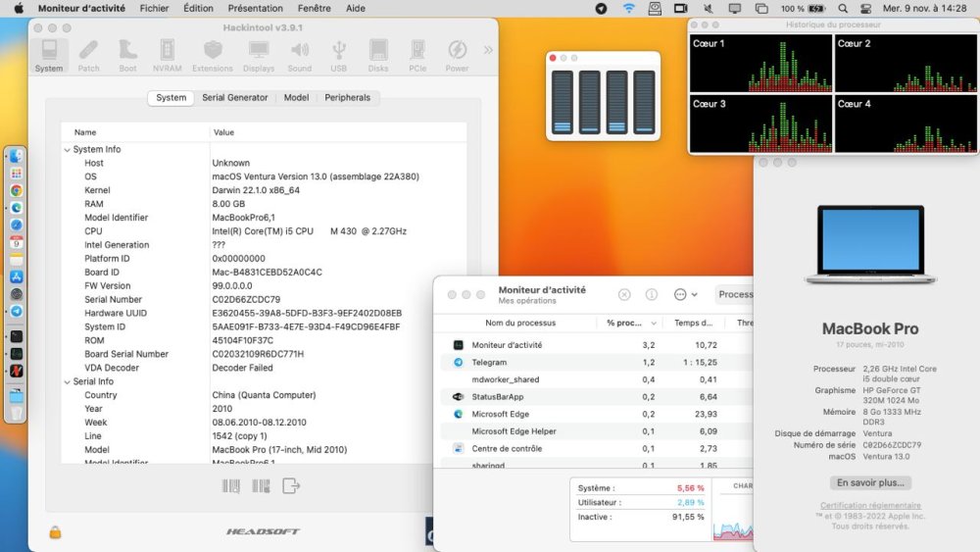Viewport: 980px width, 552px height.
Task: Open the Certification réglementaire link
Action: click(x=870, y=505)
